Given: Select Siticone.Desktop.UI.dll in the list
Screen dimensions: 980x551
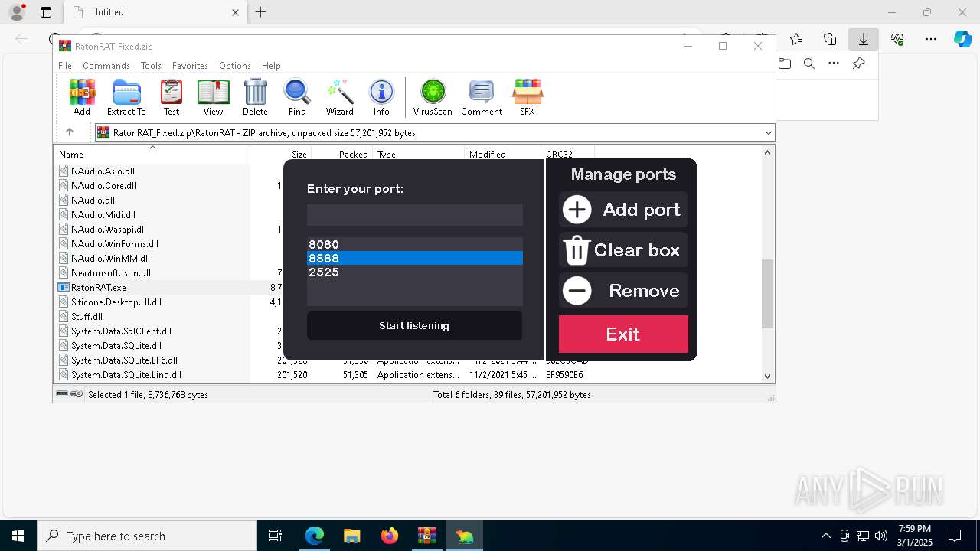Looking at the screenshot, I should point(116,302).
